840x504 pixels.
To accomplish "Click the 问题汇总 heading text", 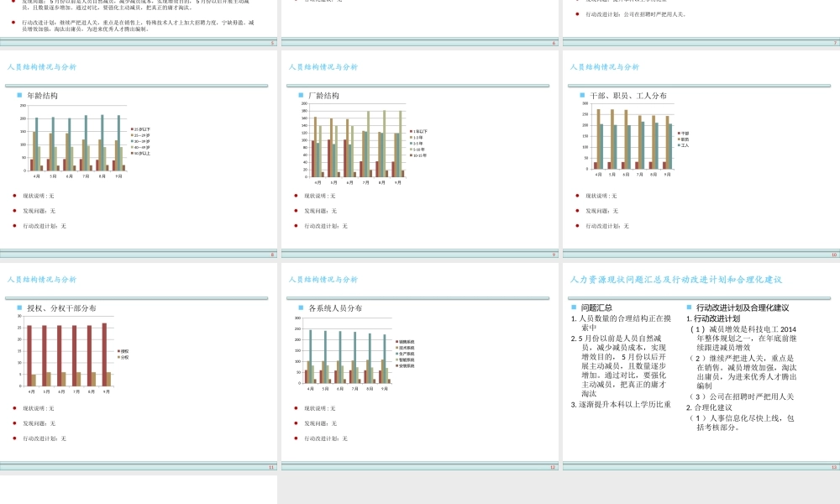I will point(596,308).
